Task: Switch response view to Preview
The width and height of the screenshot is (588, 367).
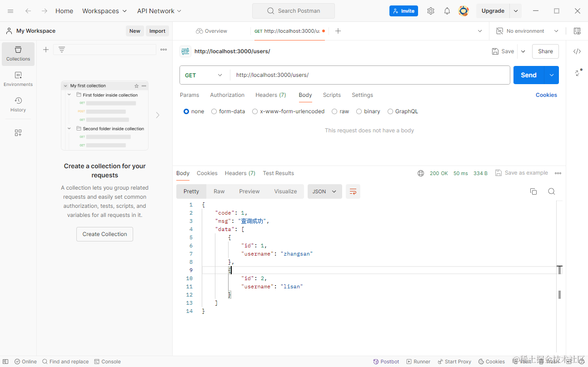Action: click(x=249, y=191)
